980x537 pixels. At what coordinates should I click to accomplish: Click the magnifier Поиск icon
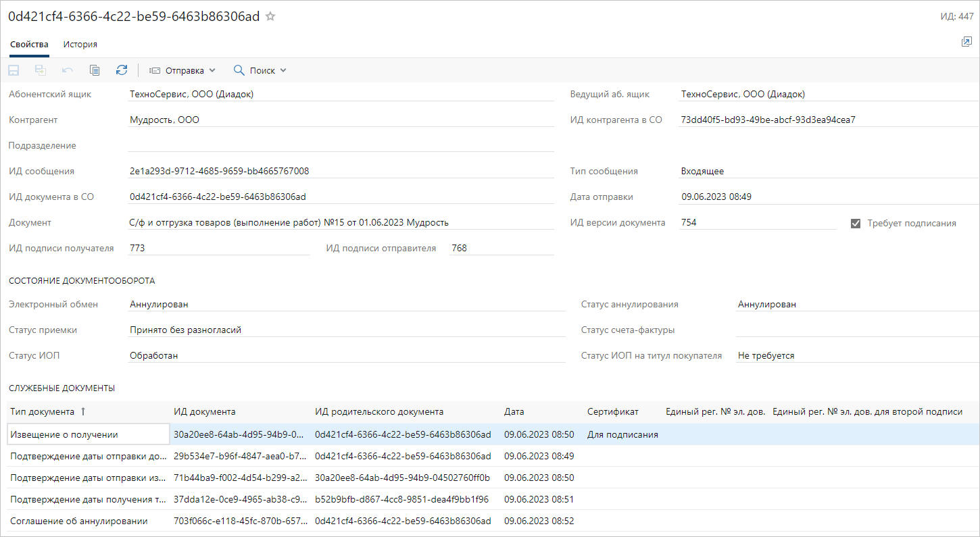(x=239, y=70)
